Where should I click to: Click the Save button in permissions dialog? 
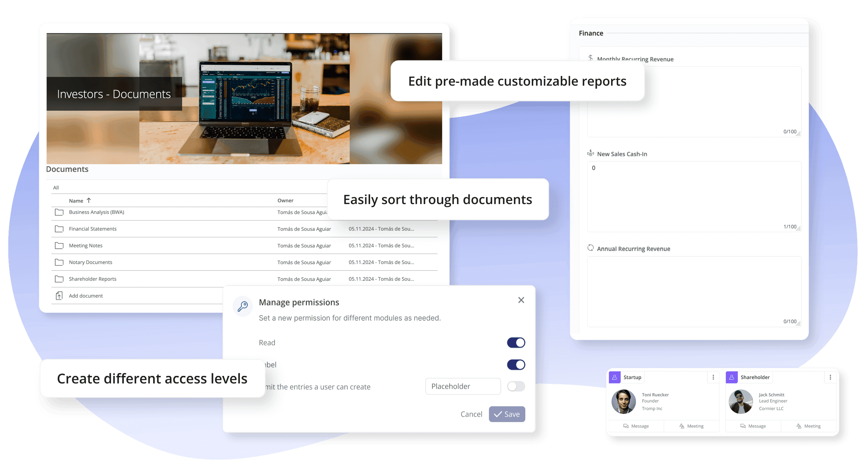508,414
